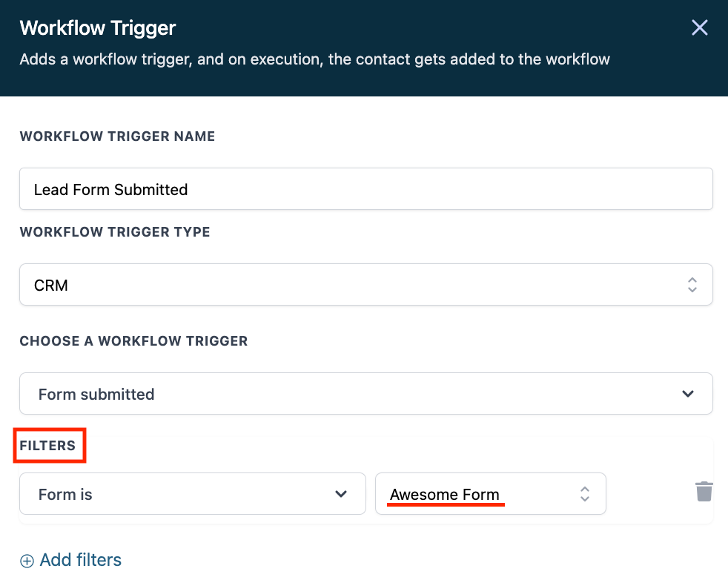Open the Form is filter dropdown

click(x=192, y=494)
